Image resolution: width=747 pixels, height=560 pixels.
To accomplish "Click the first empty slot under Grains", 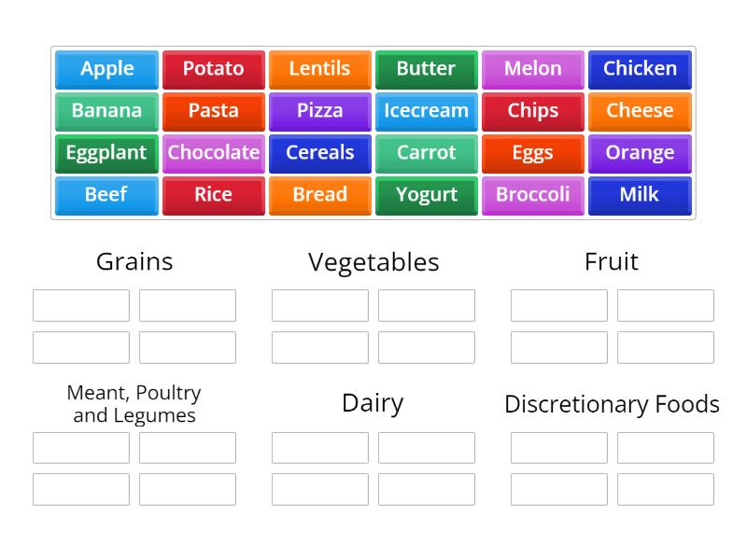I will (x=80, y=305).
